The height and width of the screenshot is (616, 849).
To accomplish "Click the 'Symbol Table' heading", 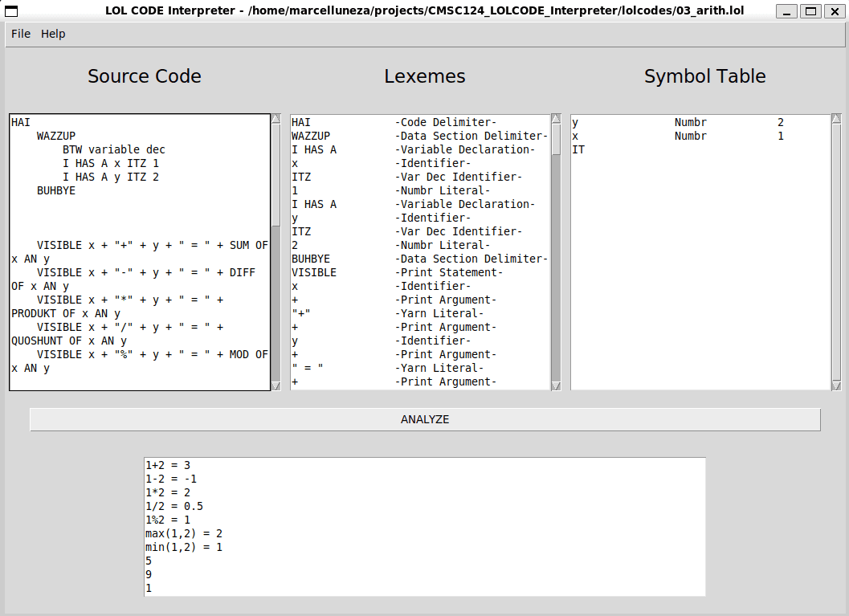I will (705, 76).
